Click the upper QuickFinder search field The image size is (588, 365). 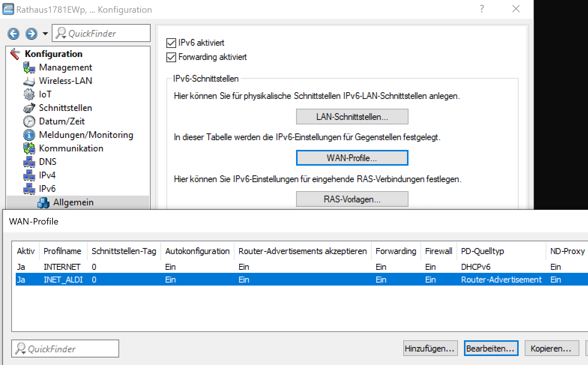(x=101, y=33)
